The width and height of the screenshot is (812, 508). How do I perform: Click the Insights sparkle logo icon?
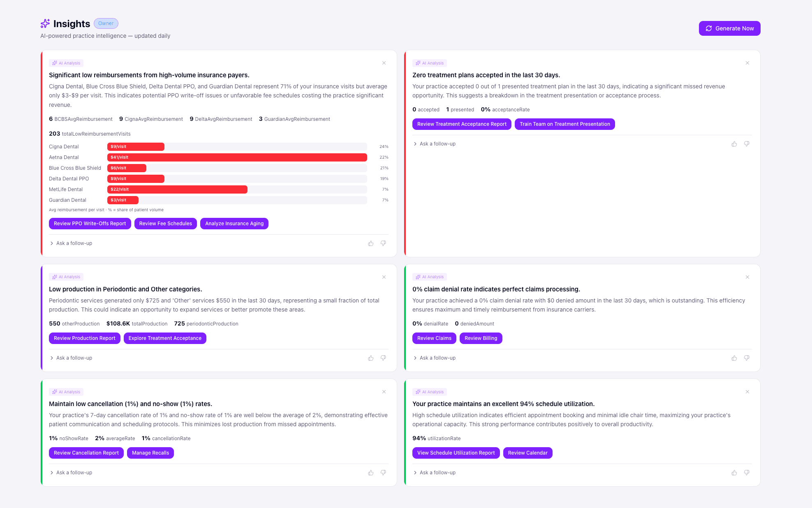pos(45,23)
